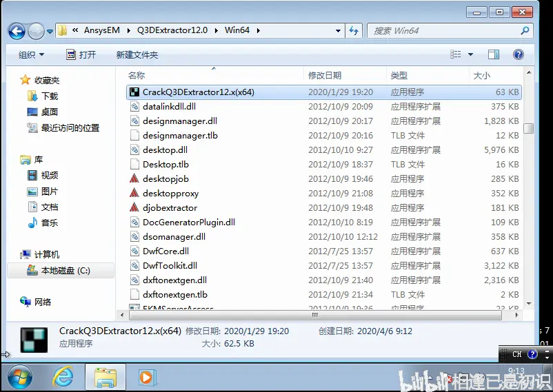
Task: Click the refresh button beside address bar
Action: click(354, 31)
